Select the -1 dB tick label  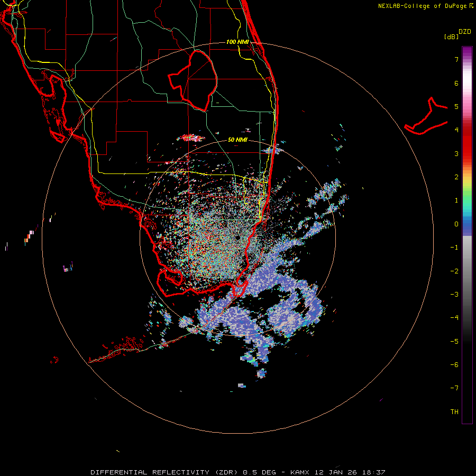click(x=454, y=248)
